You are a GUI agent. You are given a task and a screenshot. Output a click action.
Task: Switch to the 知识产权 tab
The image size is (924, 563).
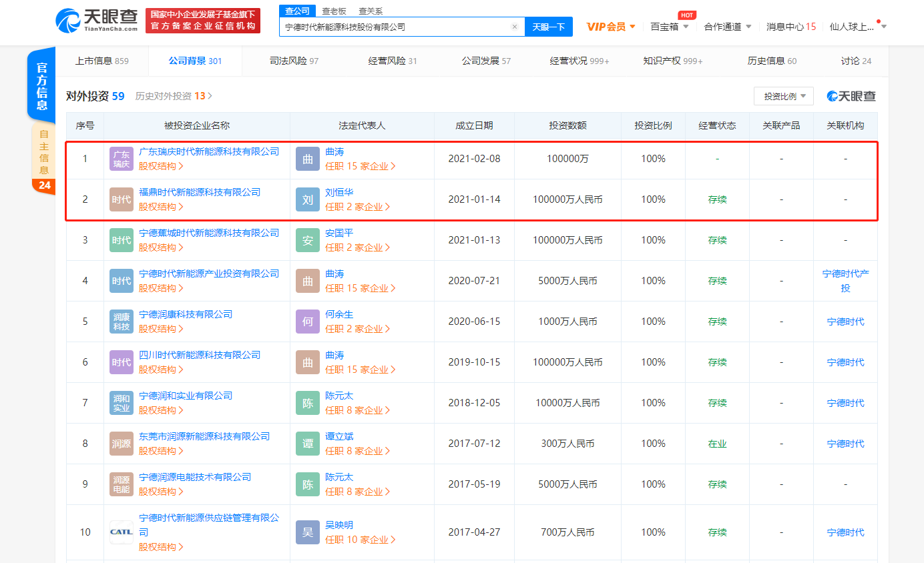pyautogui.click(x=672, y=61)
